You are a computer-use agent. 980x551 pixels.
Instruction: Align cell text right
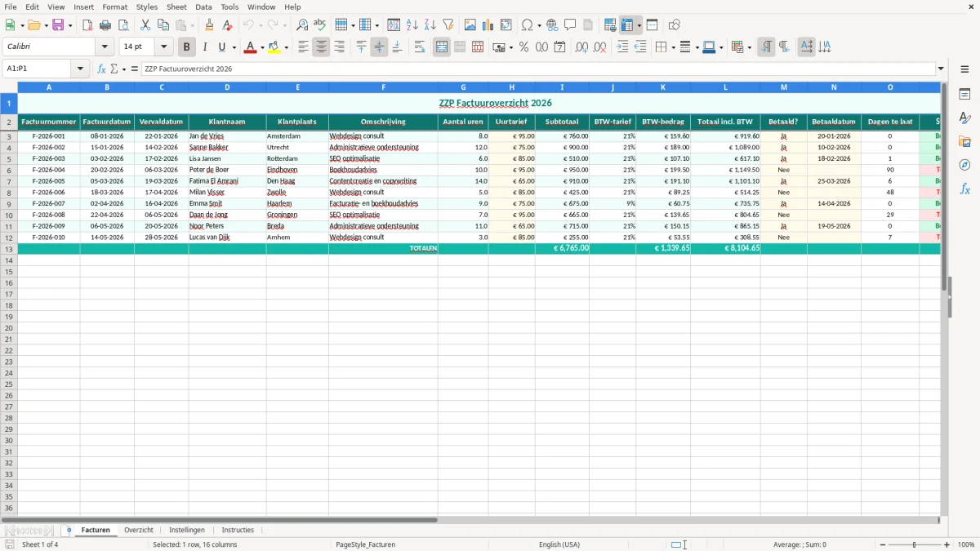pos(339,47)
